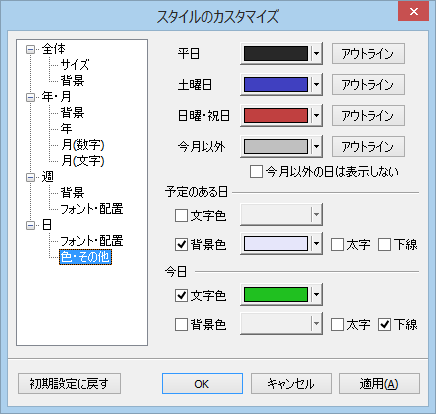This screenshot has height=414, width=436.
Task: Open 予定のある日 背景色 dropdown arrow
Action: tap(316, 244)
